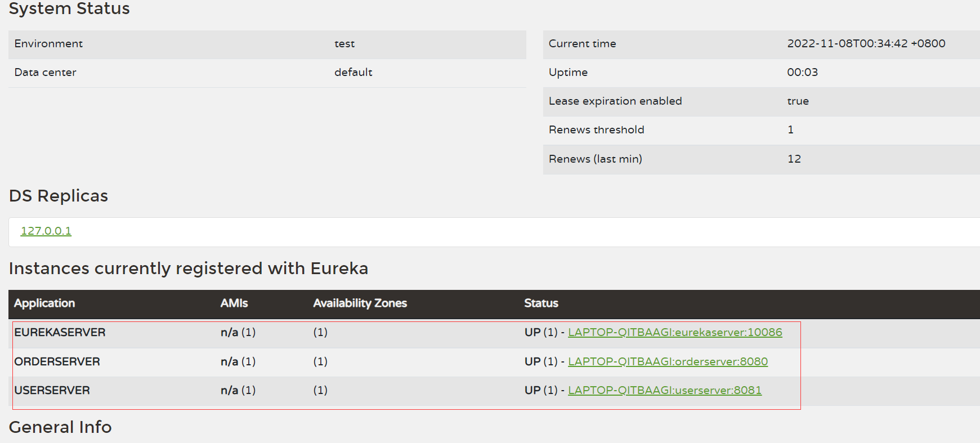Click the Current time label
The image size is (980, 443).
click(583, 43)
